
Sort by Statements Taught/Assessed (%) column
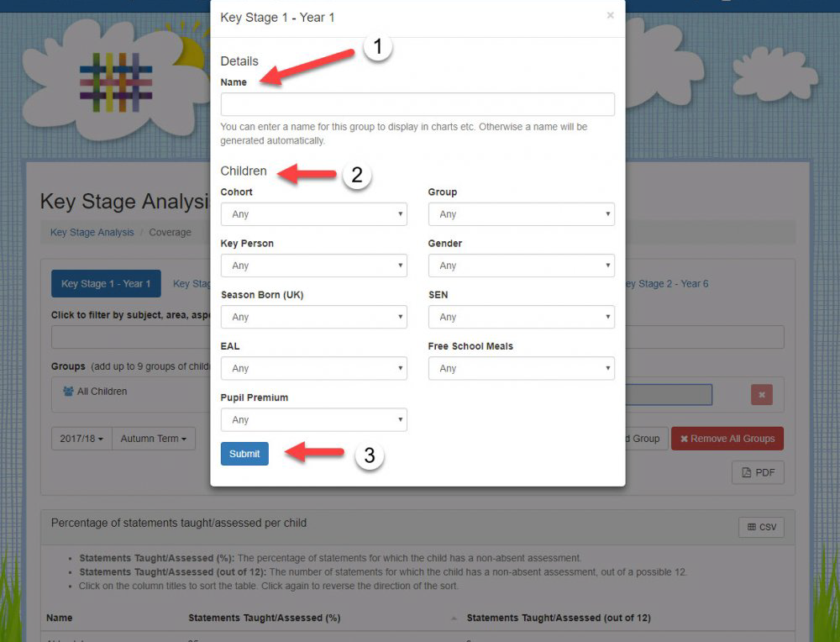click(x=264, y=618)
